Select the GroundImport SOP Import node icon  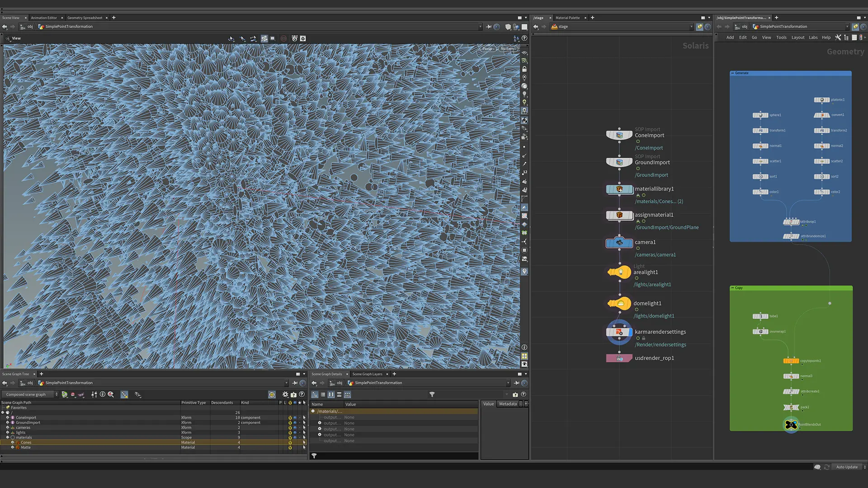click(x=619, y=162)
